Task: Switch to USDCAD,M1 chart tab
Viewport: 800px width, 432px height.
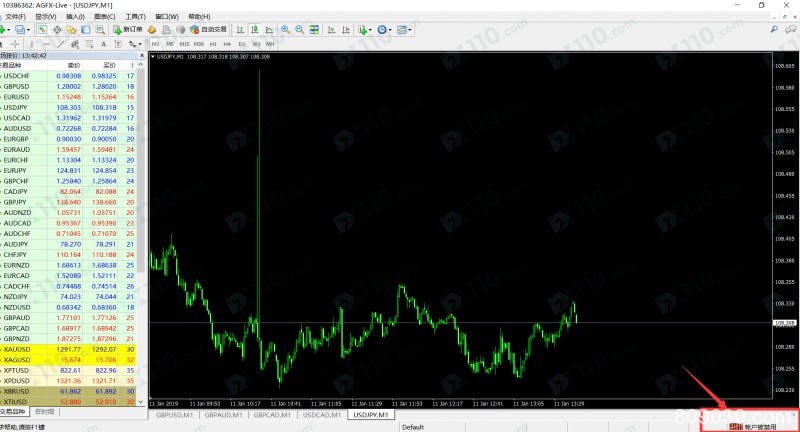Action: [321, 415]
